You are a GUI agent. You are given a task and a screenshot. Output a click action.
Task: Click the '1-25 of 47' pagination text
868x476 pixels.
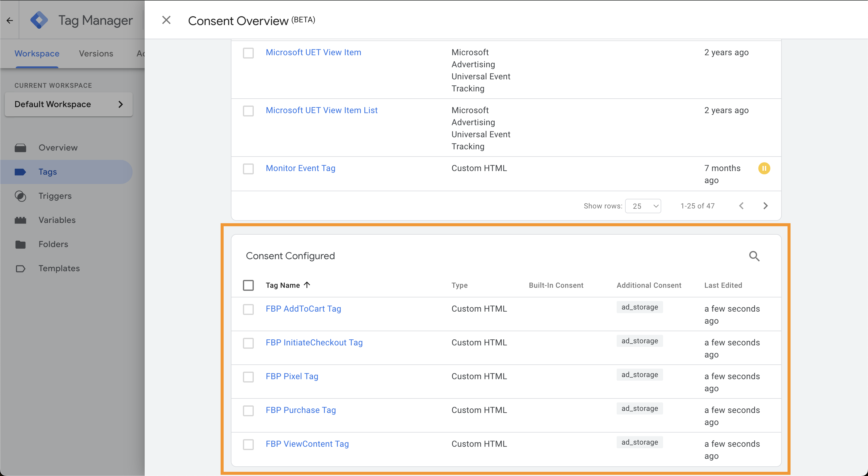[697, 206]
